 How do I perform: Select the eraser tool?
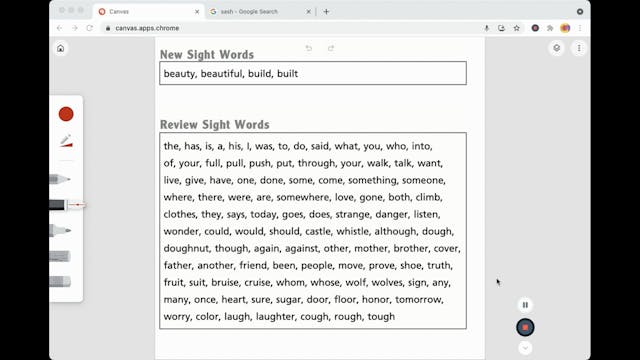(x=60, y=282)
